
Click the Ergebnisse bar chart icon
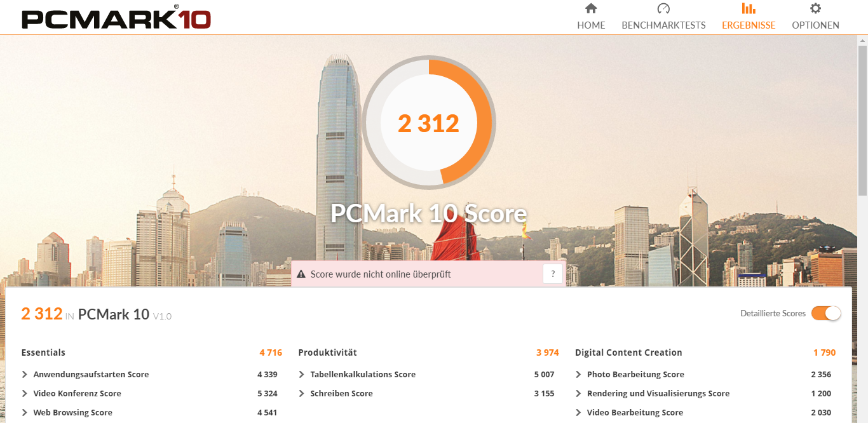tap(749, 8)
